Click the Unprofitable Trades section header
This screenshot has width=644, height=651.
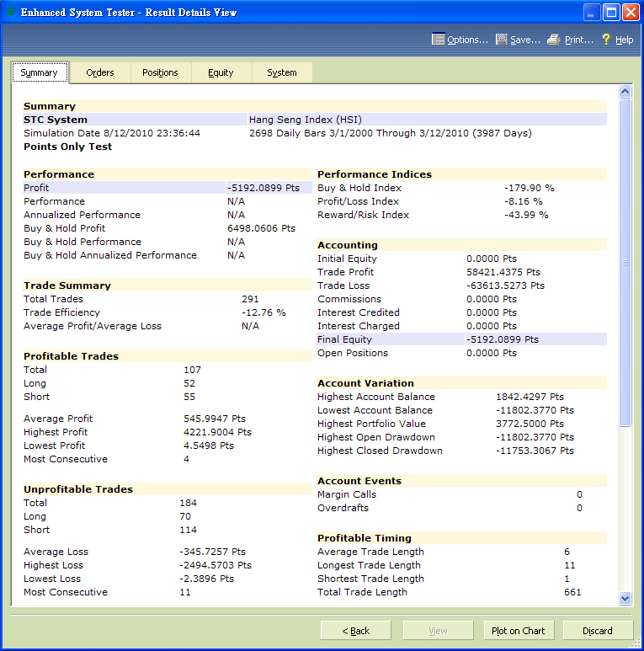click(x=78, y=489)
